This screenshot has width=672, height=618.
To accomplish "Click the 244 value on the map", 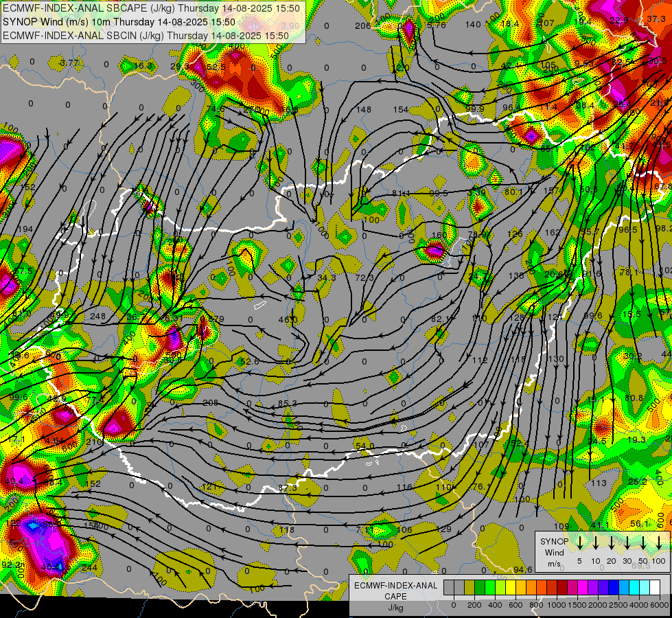I will [x=89, y=567].
